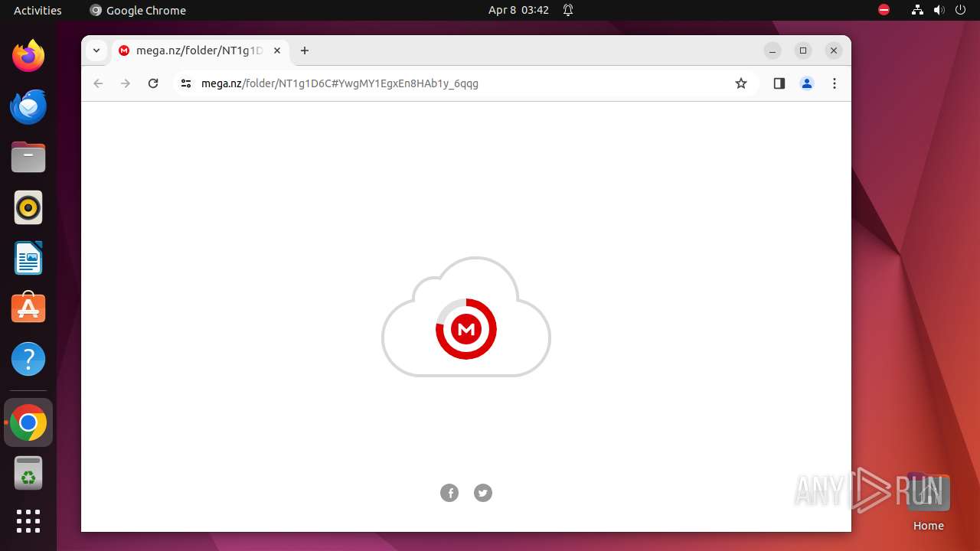Open Rhythmbox music player in the dock
The height and width of the screenshot is (551, 980).
28,207
